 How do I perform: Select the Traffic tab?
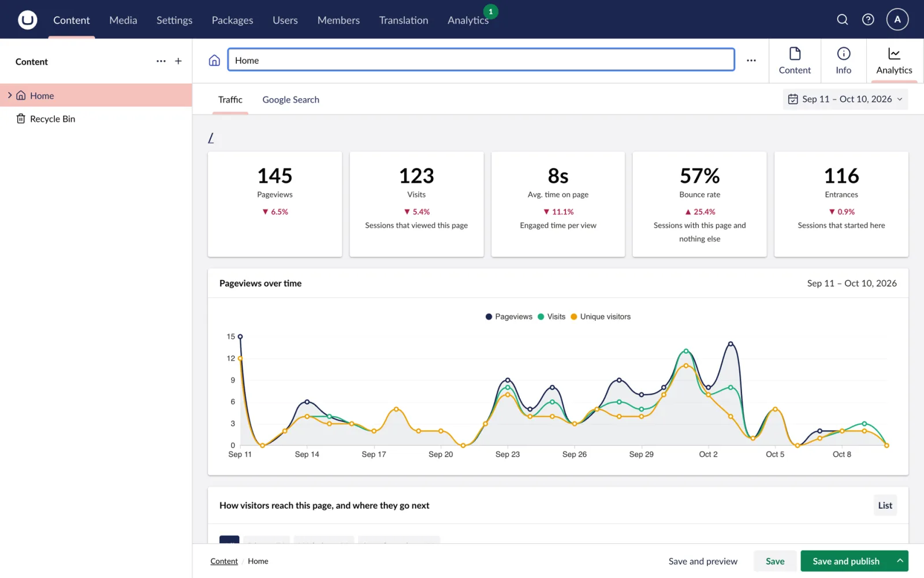click(230, 99)
